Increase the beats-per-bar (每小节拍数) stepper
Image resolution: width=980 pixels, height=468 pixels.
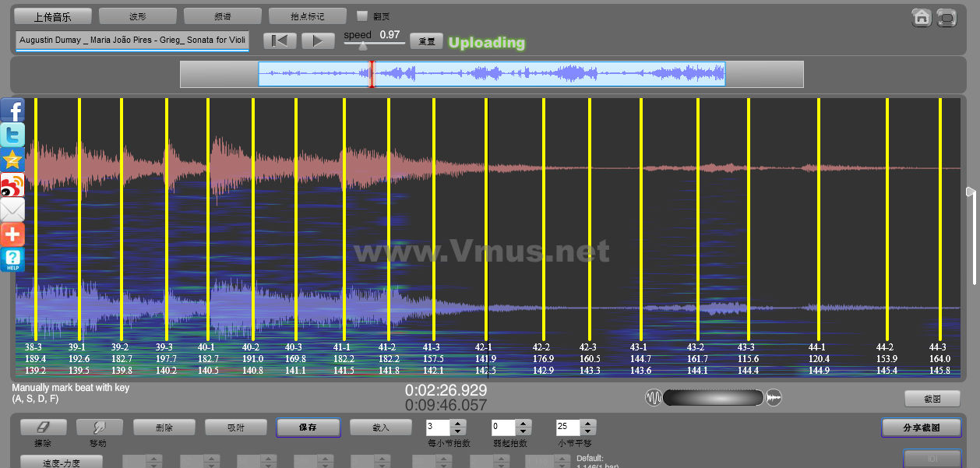click(x=458, y=423)
